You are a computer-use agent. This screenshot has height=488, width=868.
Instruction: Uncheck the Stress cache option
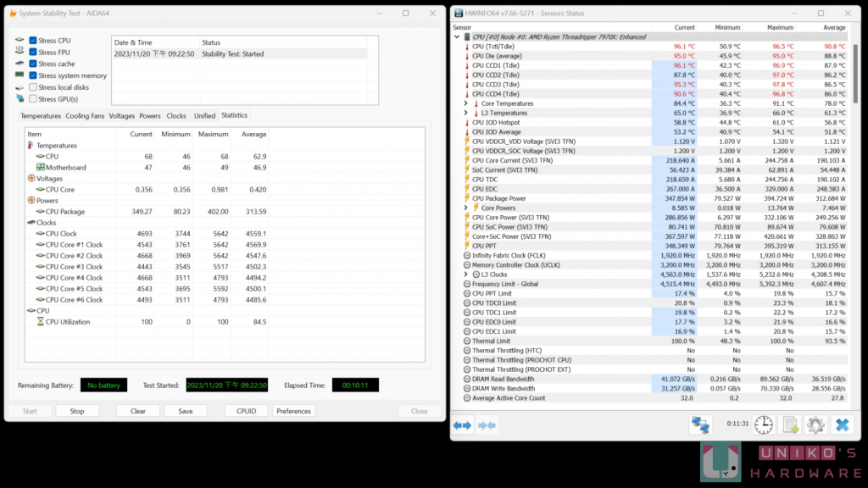33,64
